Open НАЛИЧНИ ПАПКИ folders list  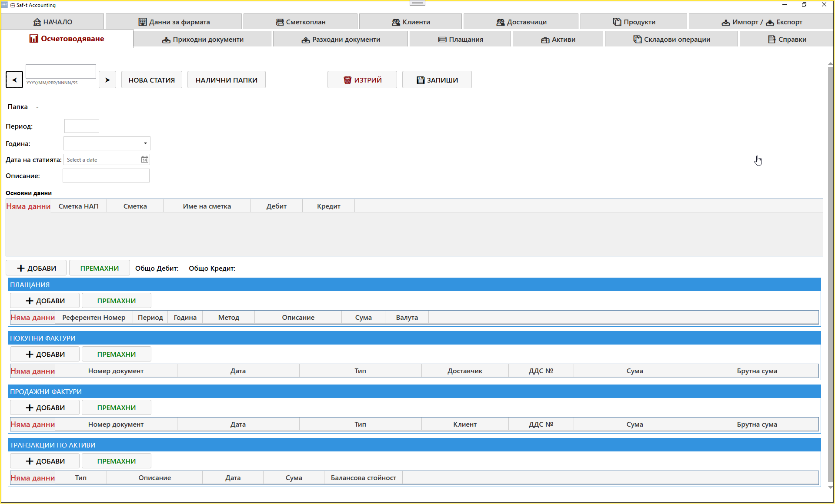pyautogui.click(x=227, y=80)
